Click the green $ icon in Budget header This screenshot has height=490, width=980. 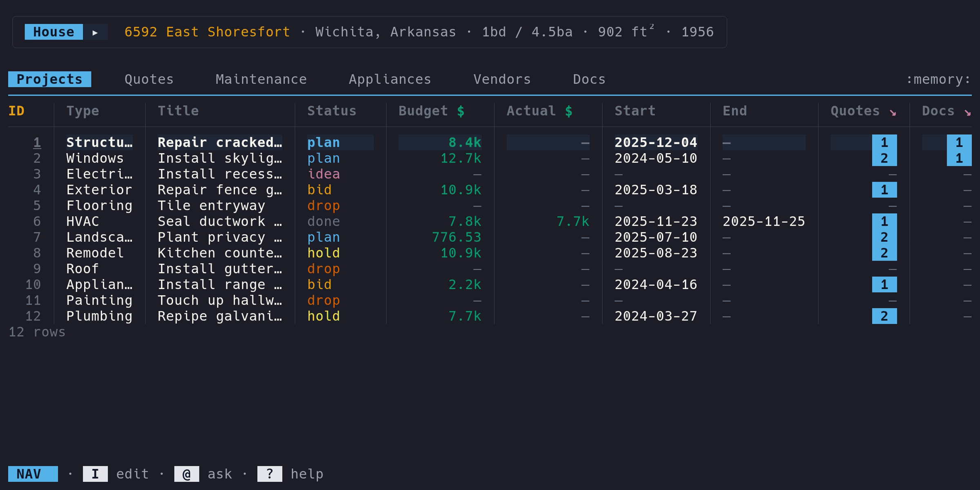click(461, 111)
